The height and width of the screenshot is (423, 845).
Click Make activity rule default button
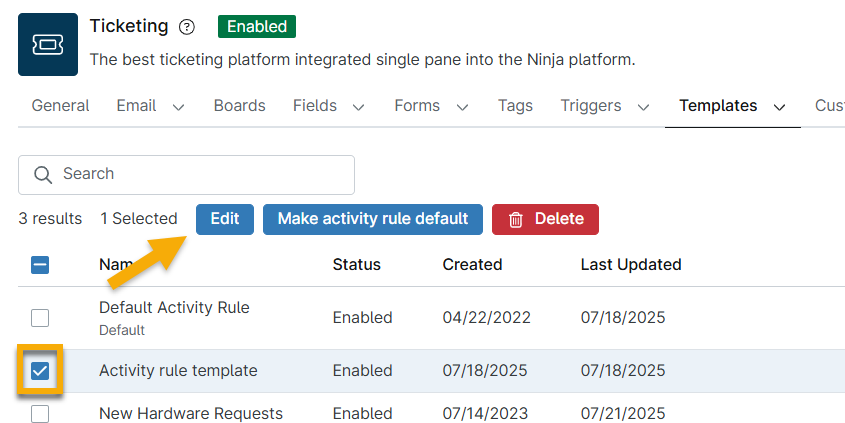coord(373,219)
